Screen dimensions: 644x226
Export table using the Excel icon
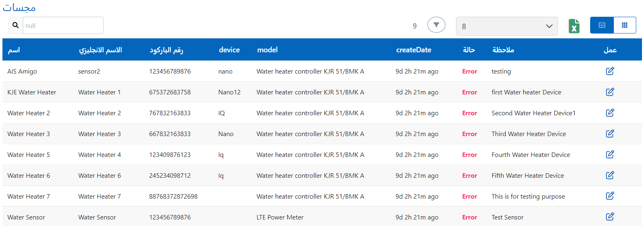574,26
